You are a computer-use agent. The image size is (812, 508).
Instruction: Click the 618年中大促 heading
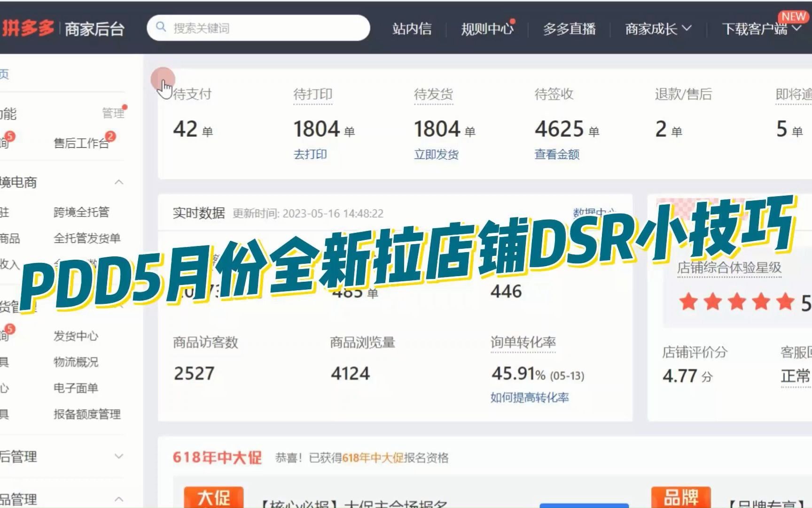pos(217,457)
